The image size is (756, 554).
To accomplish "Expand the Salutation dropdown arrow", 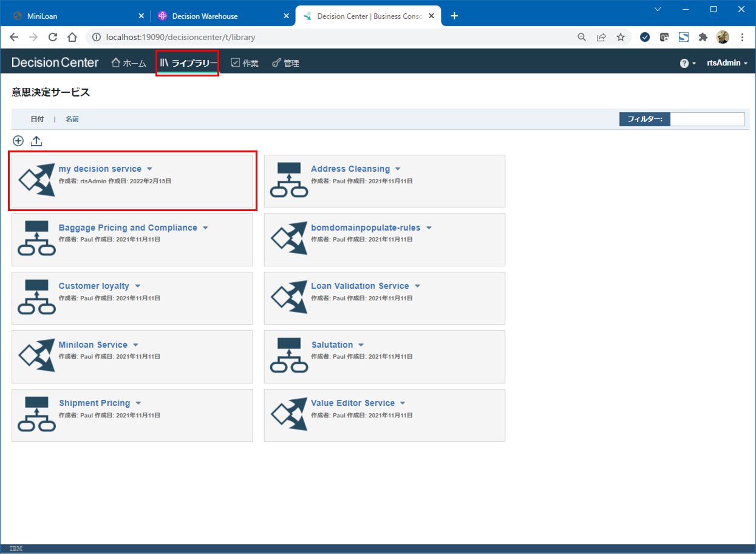I will (x=361, y=345).
